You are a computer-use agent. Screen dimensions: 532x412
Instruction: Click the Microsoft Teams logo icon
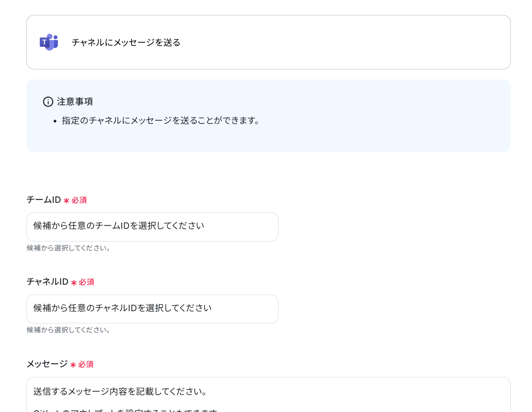(x=49, y=42)
